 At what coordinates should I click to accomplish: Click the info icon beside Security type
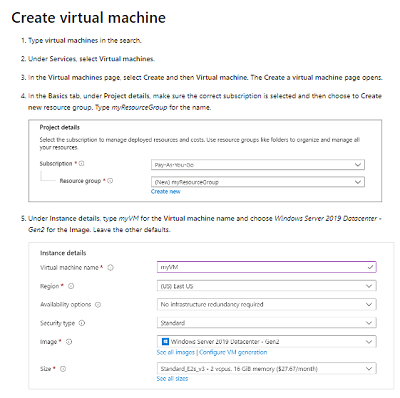coord(82,323)
